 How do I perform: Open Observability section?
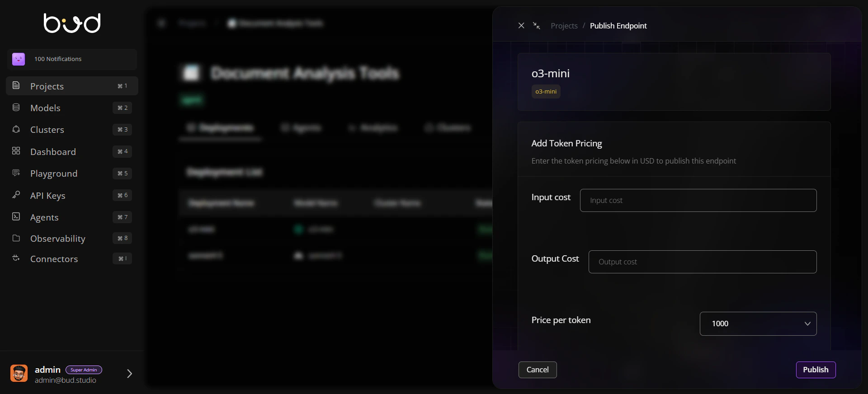coord(72,238)
